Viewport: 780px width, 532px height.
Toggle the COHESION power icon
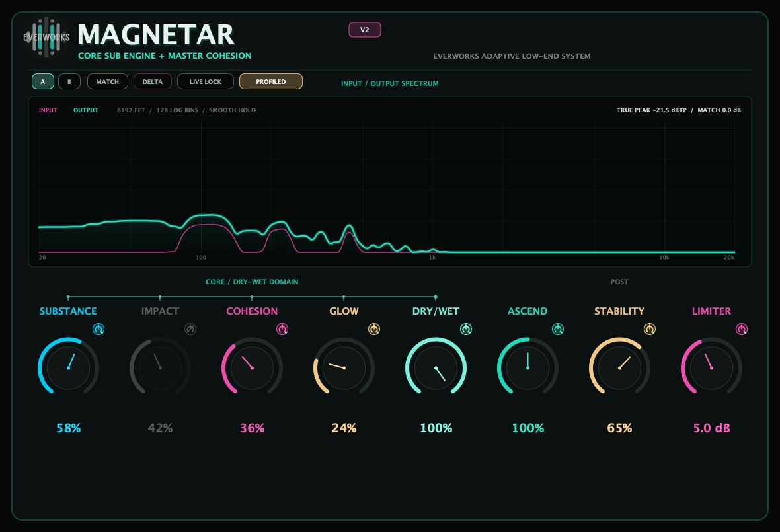(x=282, y=329)
